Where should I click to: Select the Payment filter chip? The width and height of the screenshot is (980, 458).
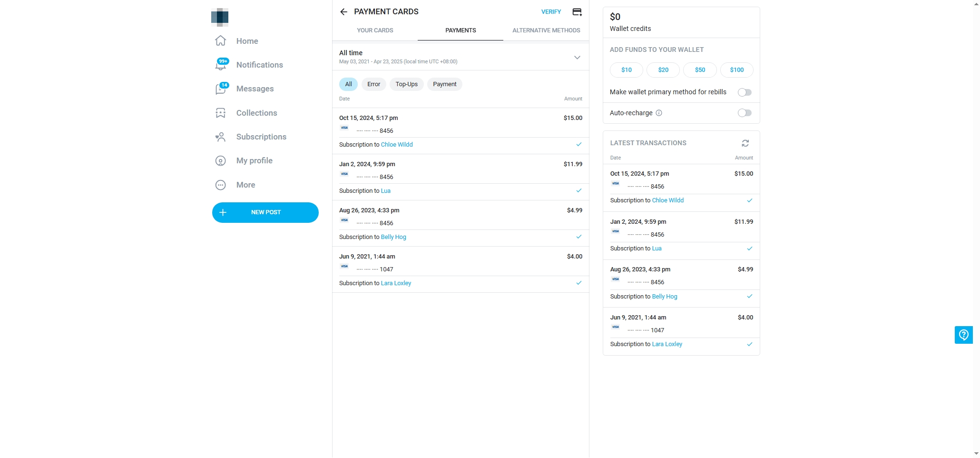[444, 84]
